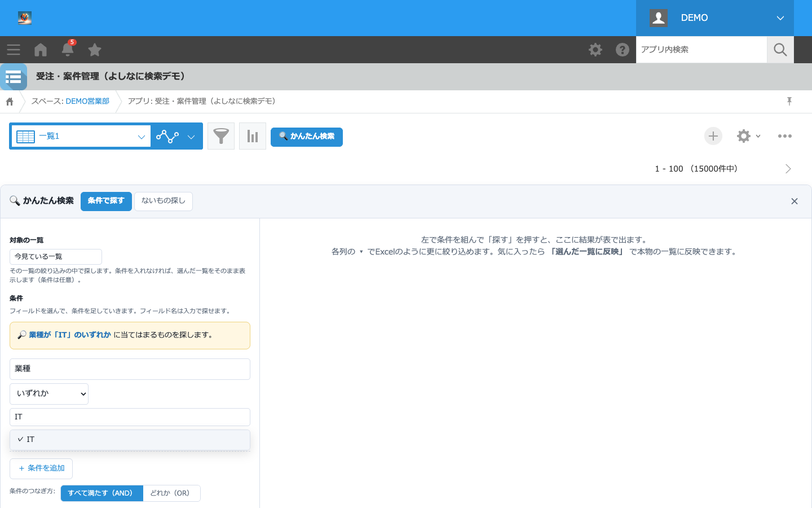Select どれか (OR) option
Screen dimensions: 812x508
171,493
